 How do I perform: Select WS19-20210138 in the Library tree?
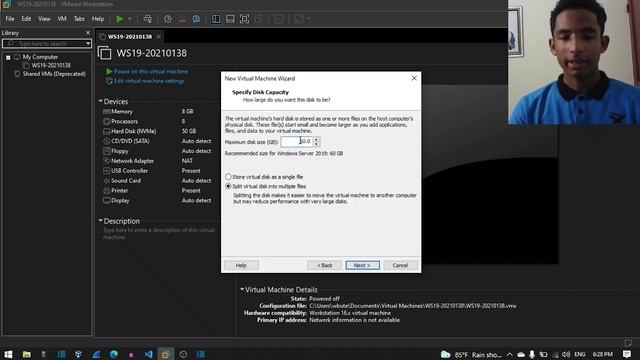pos(51,65)
